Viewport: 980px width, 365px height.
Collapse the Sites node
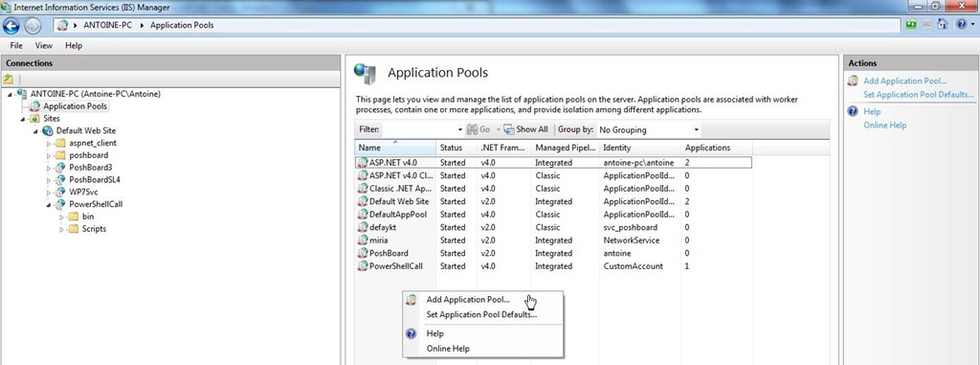point(24,119)
